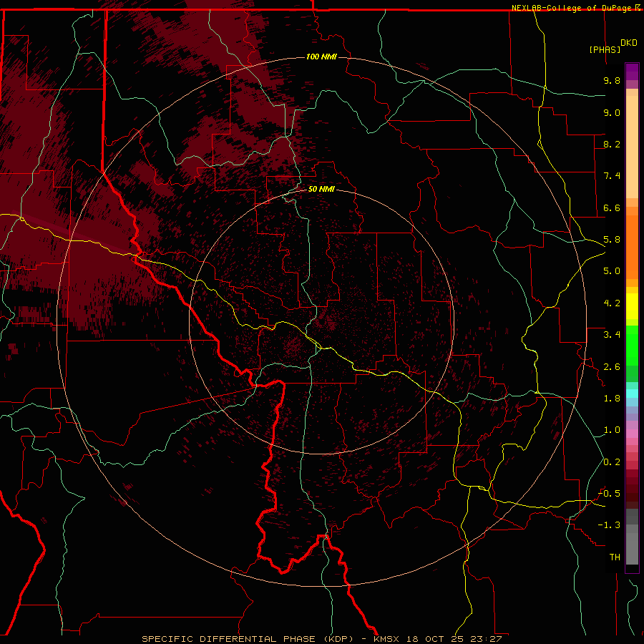Click the 6.6 value on the color scale
Image resolution: width=644 pixels, height=644 pixels.
click(612, 208)
